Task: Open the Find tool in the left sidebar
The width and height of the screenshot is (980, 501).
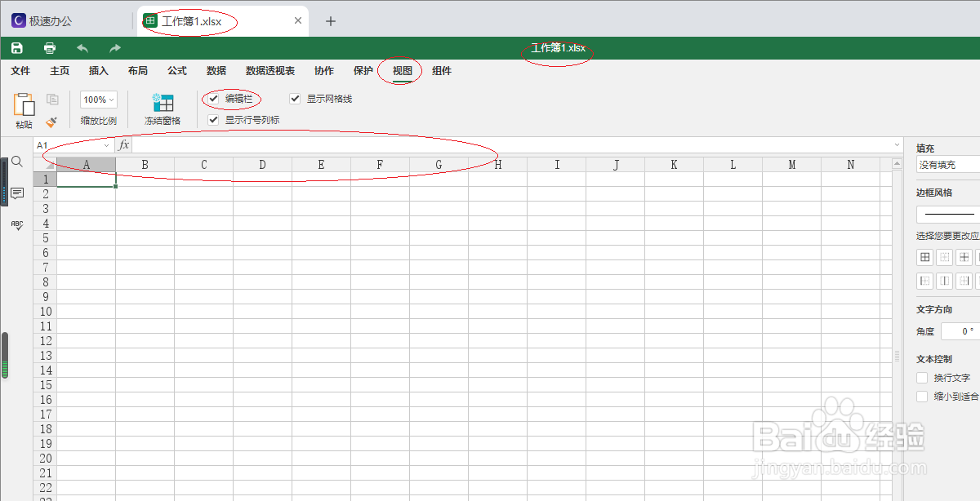Action: pyautogui.click(x=17, y=162)
